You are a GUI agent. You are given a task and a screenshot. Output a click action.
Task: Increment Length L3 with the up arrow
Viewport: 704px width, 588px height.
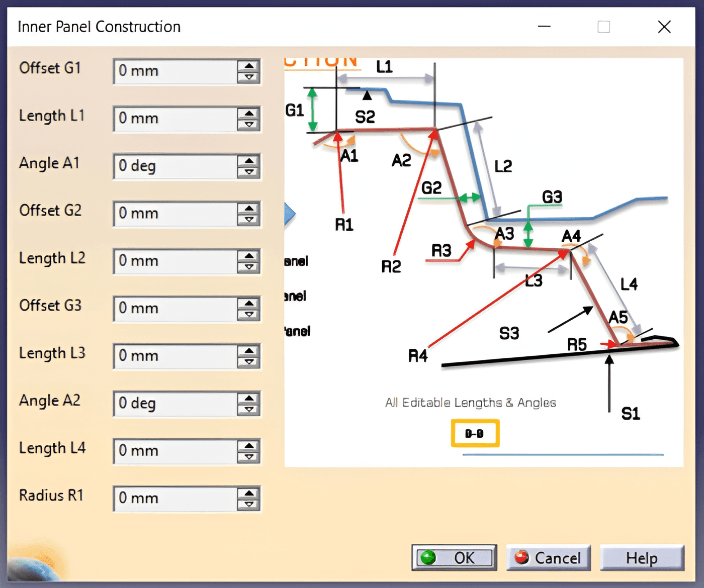(248, 351)
